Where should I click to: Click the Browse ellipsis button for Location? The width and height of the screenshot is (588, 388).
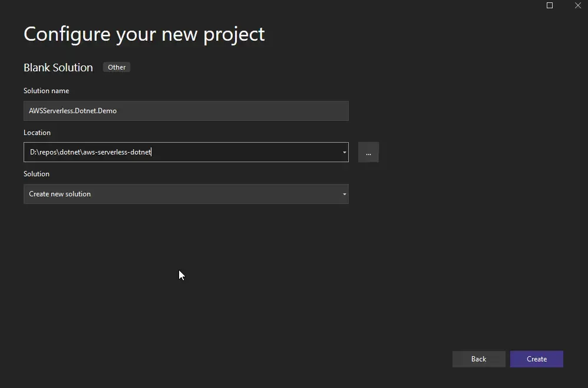(368, 152)
